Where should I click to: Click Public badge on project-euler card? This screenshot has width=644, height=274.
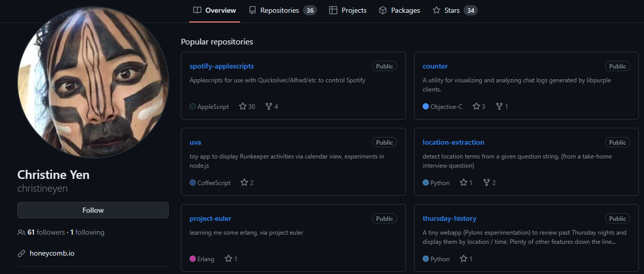[384, 218]
